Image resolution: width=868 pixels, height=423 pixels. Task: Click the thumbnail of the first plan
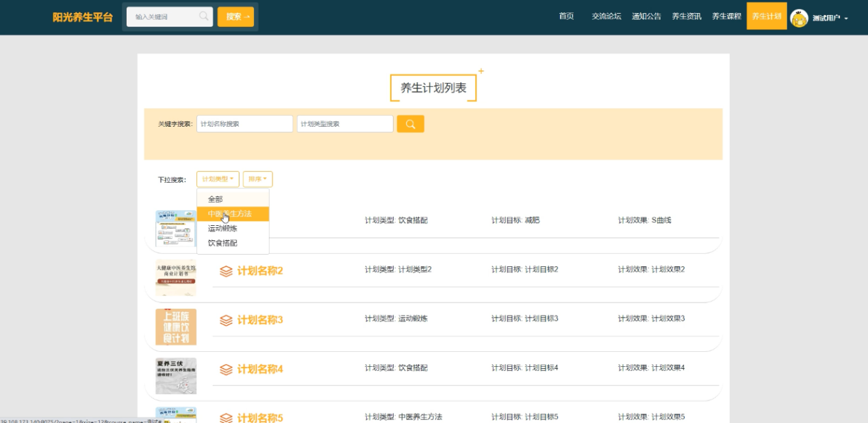(x=176, y=229)
